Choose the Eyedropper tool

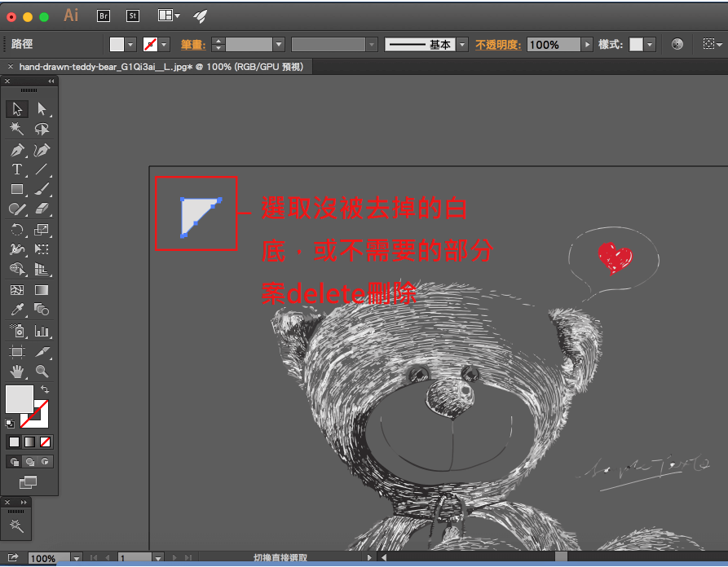point(16,310)
